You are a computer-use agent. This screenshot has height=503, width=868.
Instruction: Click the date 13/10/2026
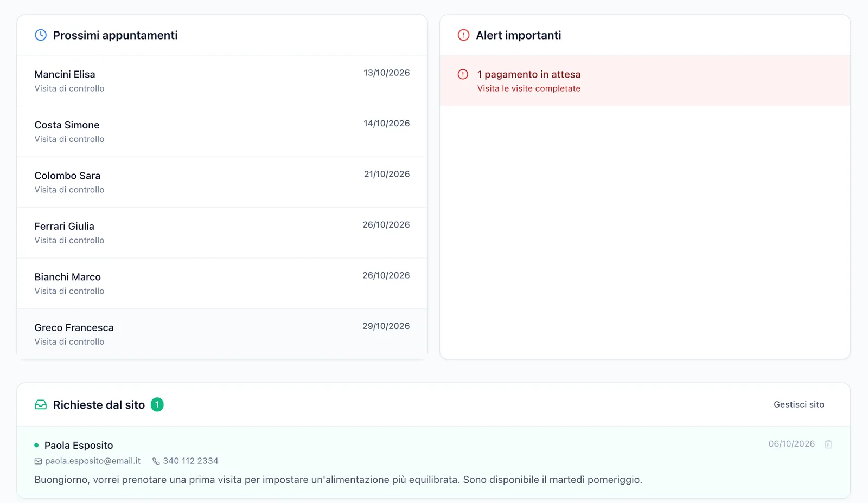click(386, 73)
